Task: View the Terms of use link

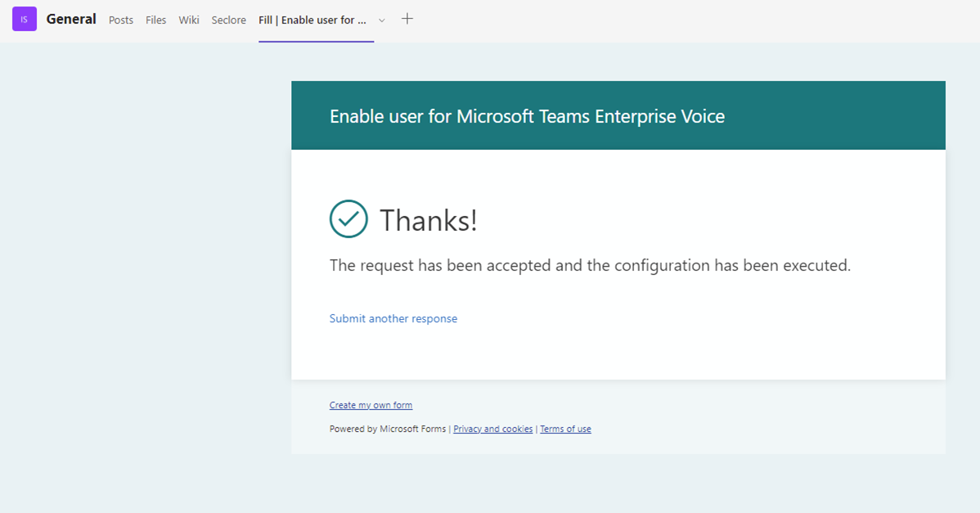Action: pos(565,429)
